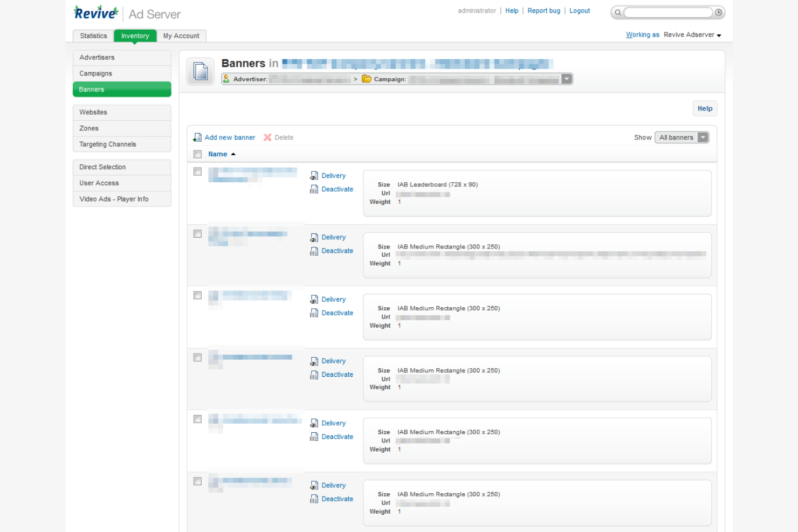The image size is (798, 532).
Task: Click the search magnifier icon
Action: point(617,11)
